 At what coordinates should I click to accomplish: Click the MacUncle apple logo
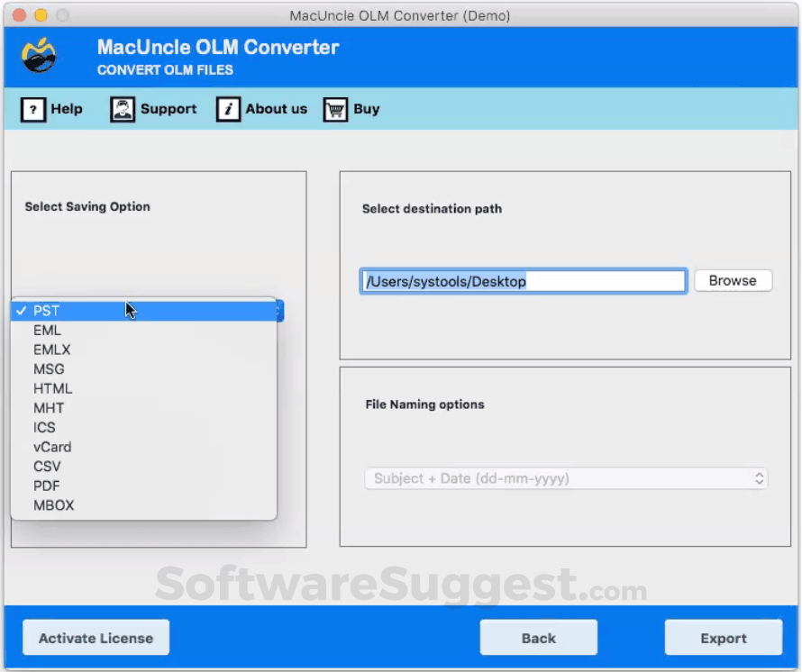click(x=39, y=55)
